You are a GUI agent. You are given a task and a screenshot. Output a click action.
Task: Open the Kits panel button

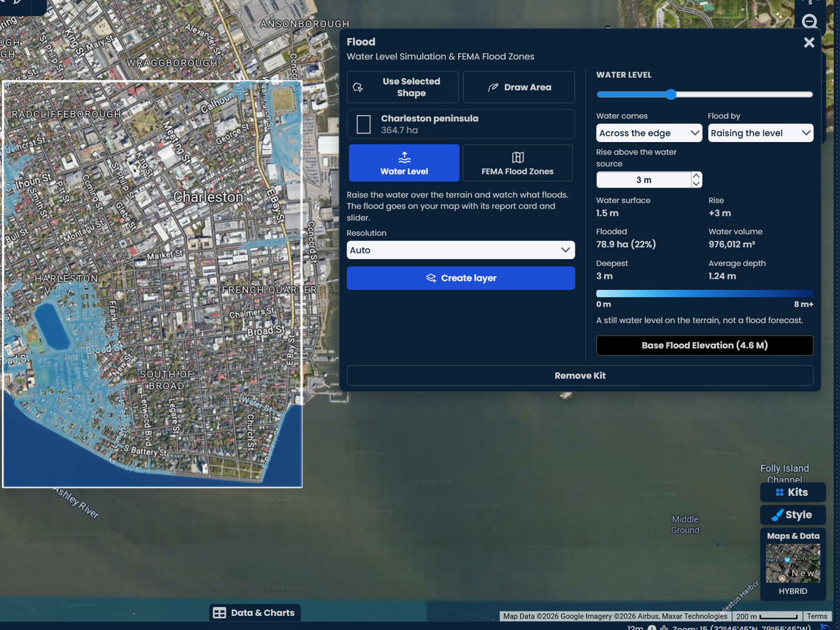click(792, 492)
